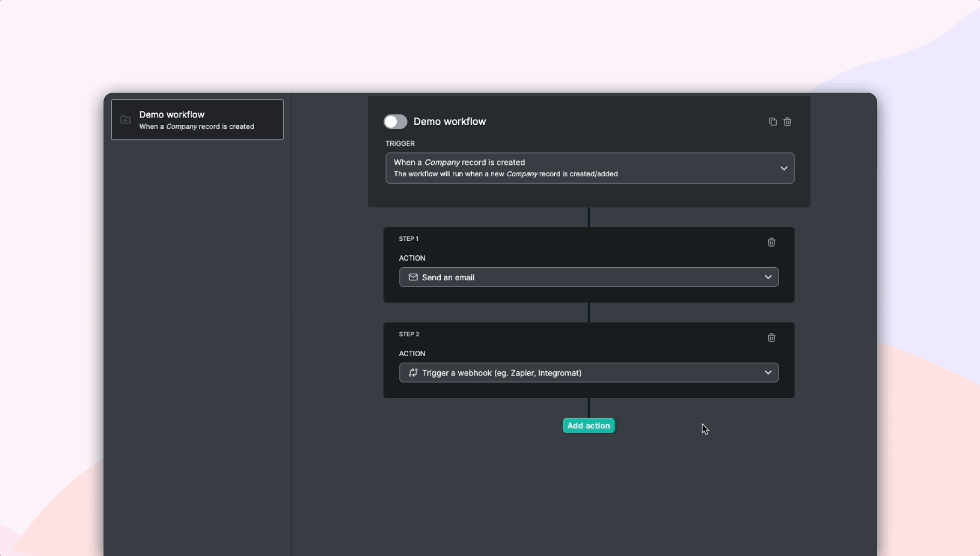Click the webhook icon in Step 2

[412, 373]
